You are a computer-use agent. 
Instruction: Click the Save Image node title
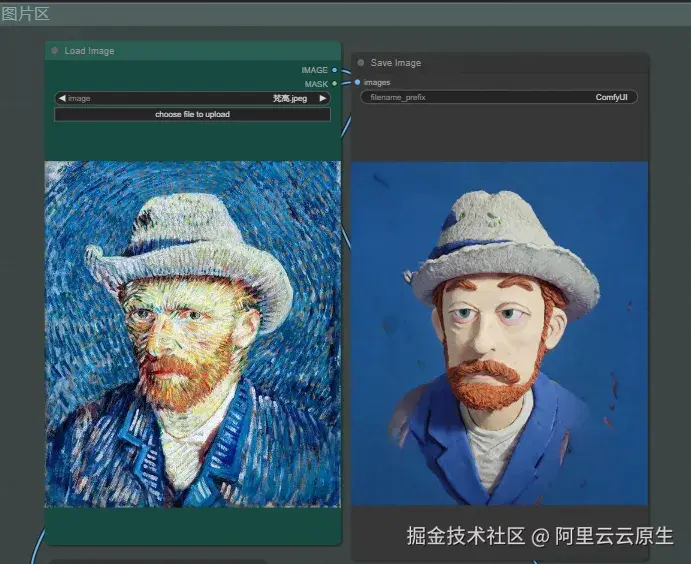click(x=396, y=63)
